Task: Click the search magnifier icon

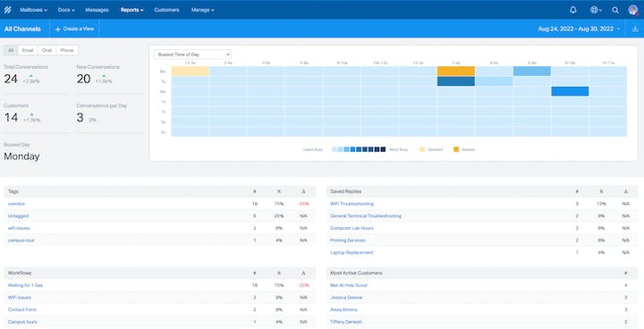Action: 615,10
